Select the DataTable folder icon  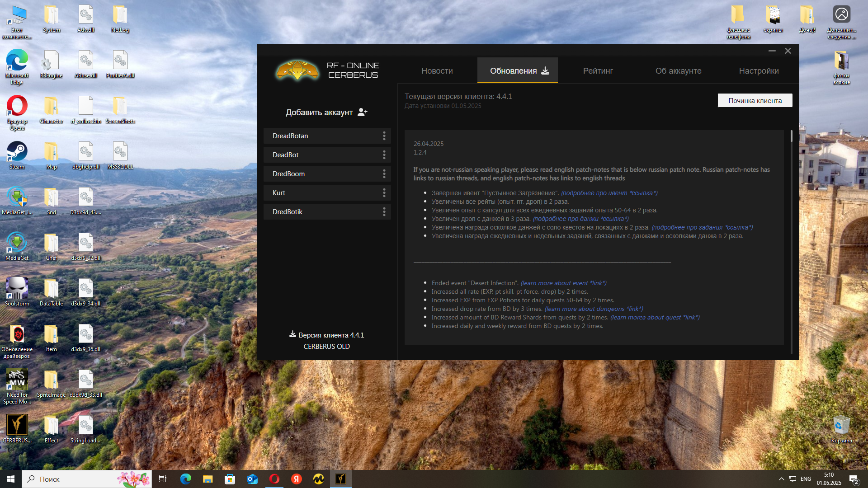coord(51,292)
